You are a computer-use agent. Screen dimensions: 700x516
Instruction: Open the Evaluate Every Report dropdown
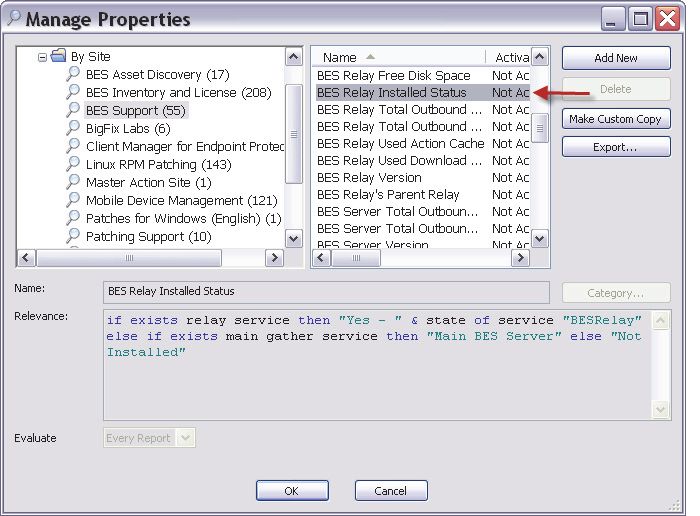185,438
